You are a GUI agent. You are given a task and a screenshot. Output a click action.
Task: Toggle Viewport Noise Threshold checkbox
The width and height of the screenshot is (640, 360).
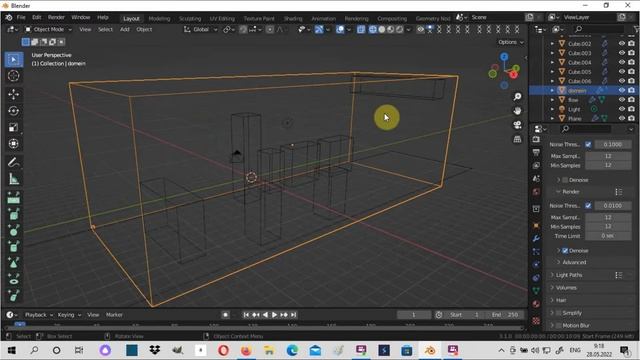tap(588, 144)
